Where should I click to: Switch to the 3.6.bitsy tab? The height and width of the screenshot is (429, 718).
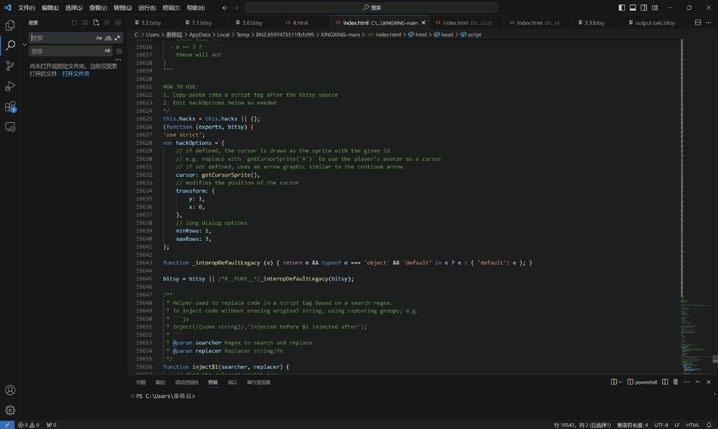[254, 22]
